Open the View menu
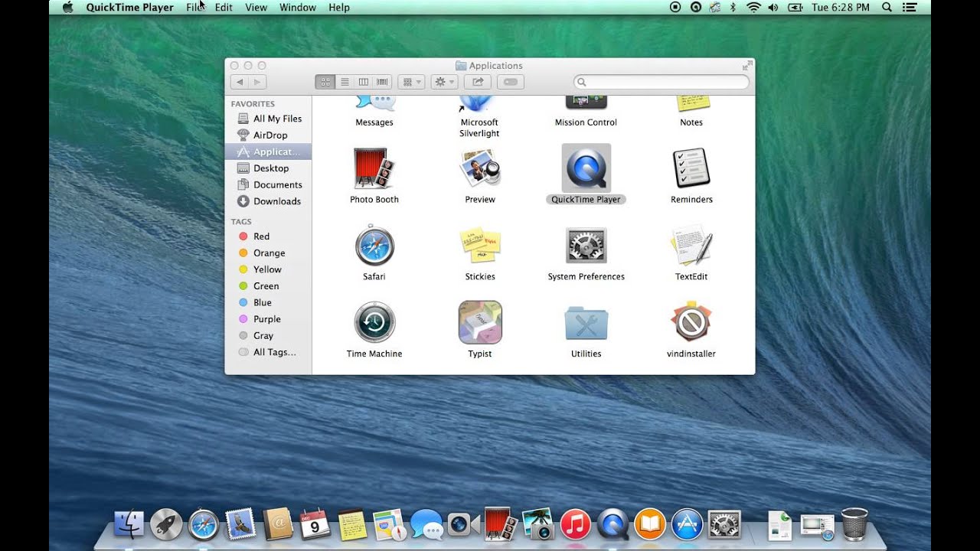The image size is (980, 551). 256,8
